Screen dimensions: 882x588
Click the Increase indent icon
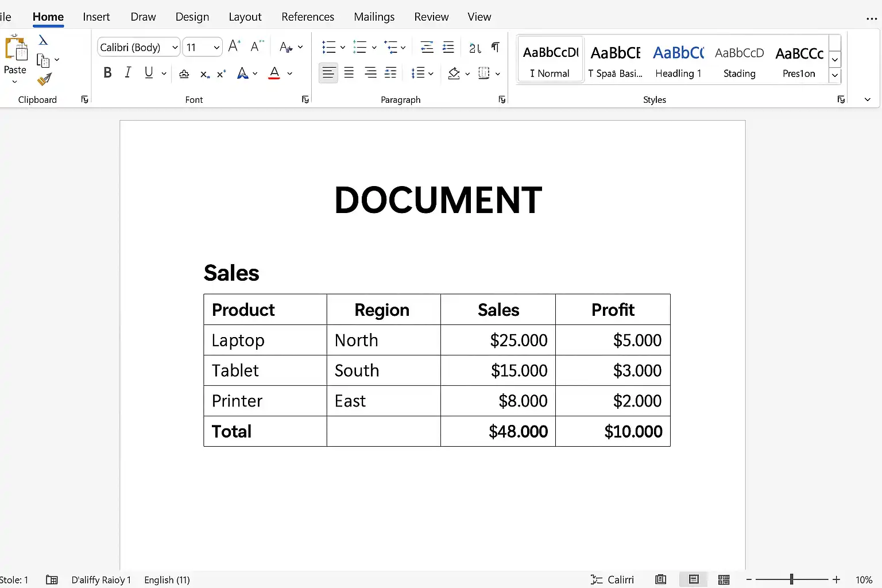pos(448,47)
